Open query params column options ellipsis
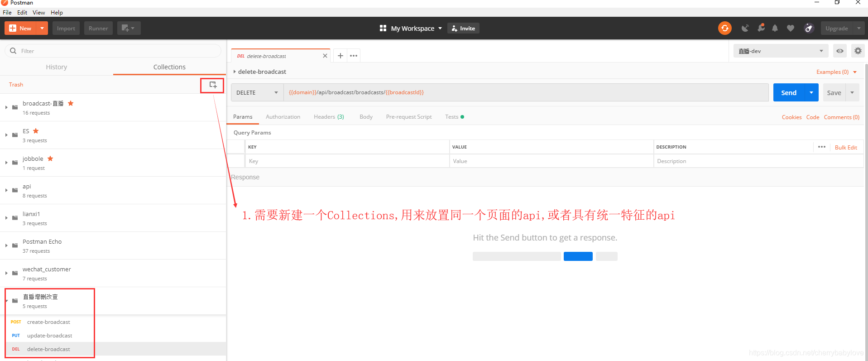 [x=821, y=147]
